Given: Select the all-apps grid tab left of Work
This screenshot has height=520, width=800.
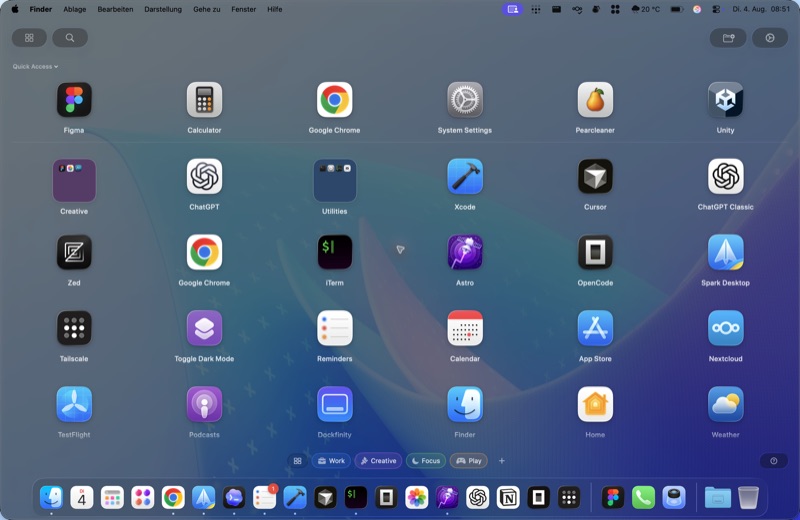Looking at the screenshot, I should pos(297,461).
